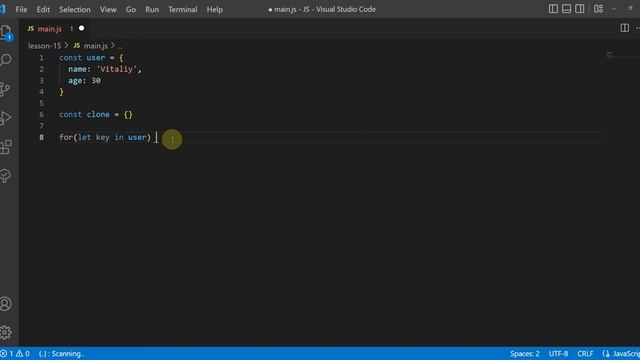
Task: Open the Testing view icon
Action: click(x=6, y=176)
